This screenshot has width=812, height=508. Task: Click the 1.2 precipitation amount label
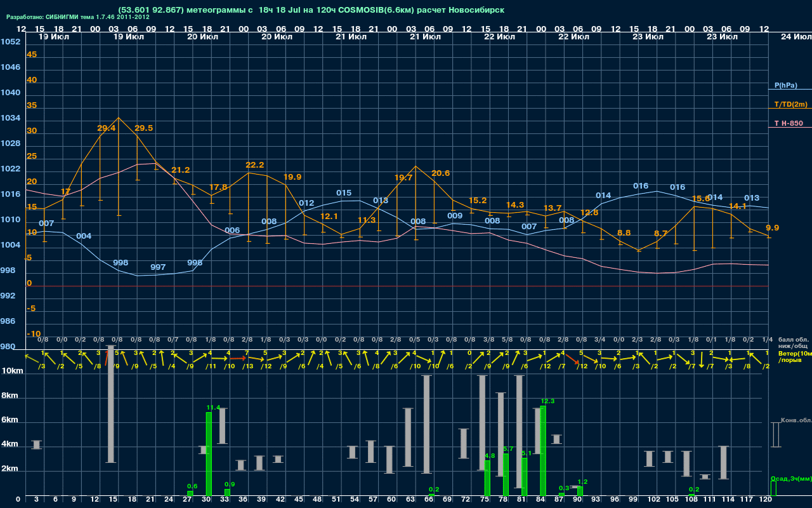click(x=583, y=481)
